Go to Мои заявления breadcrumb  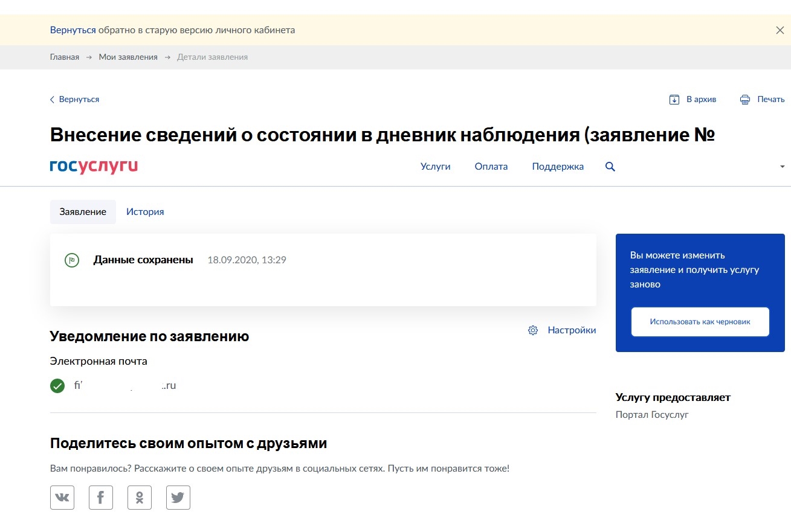pos(128,57)
